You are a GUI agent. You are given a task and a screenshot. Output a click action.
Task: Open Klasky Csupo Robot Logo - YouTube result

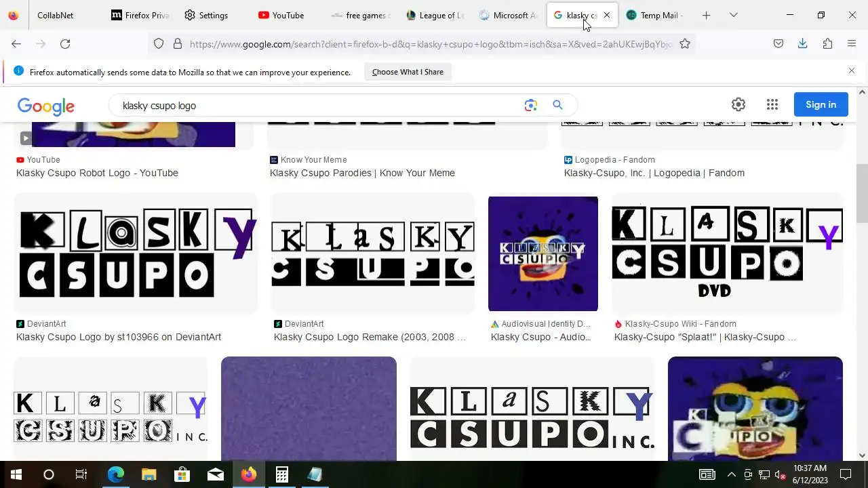pyautogui.click(x=97, y=173)
